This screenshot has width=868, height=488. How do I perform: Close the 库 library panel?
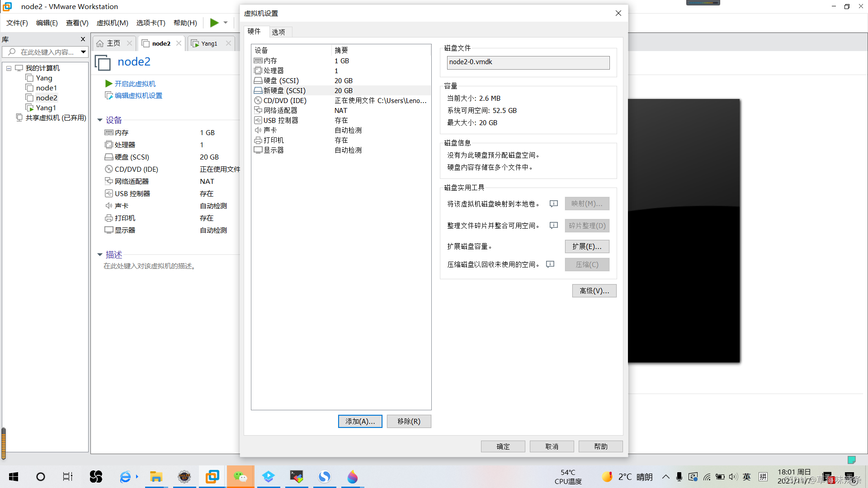pyautogui.click(x=83, y=39)
